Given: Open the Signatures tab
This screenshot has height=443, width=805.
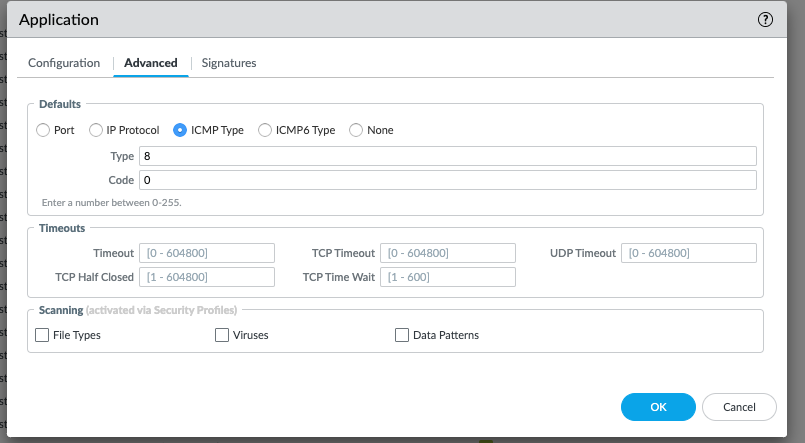Looking at the screenshot, I should click(x=229, y=63).
